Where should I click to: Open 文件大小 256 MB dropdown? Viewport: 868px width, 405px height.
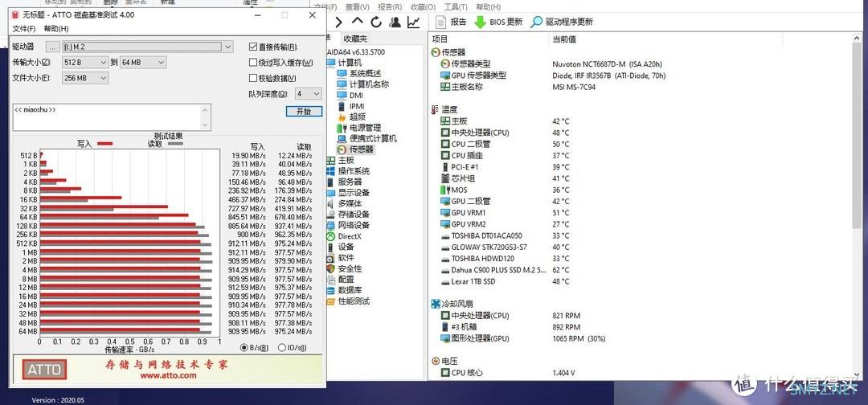coord(84,78)
